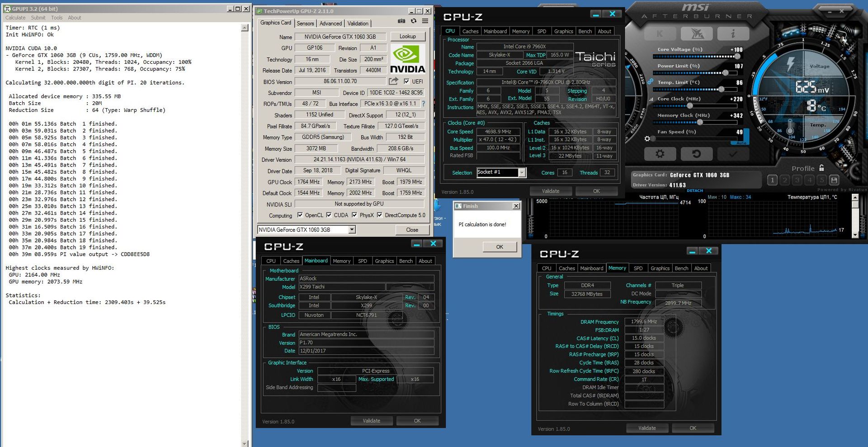Click the BIOS Version field 86.06.11.00.70
Screen dimensions: 868x447
pyautogui.click(x=340, y=81)
